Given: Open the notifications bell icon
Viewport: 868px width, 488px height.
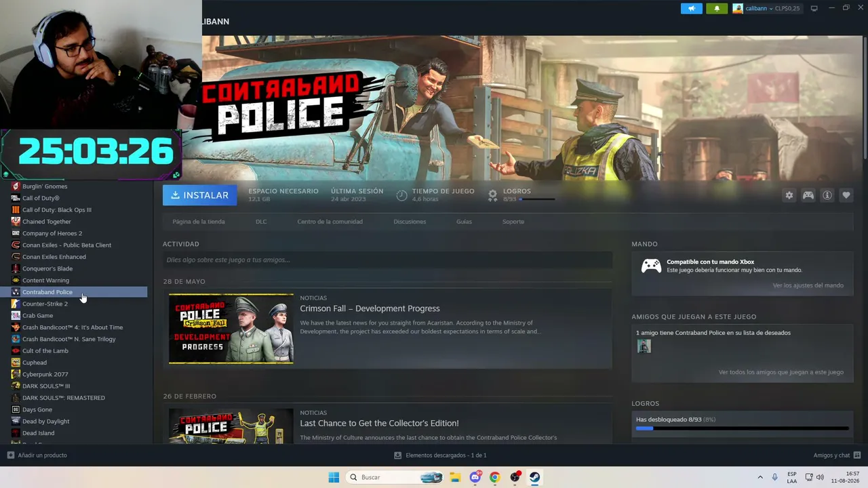Looking at the screenshot, I should [717, 8].
